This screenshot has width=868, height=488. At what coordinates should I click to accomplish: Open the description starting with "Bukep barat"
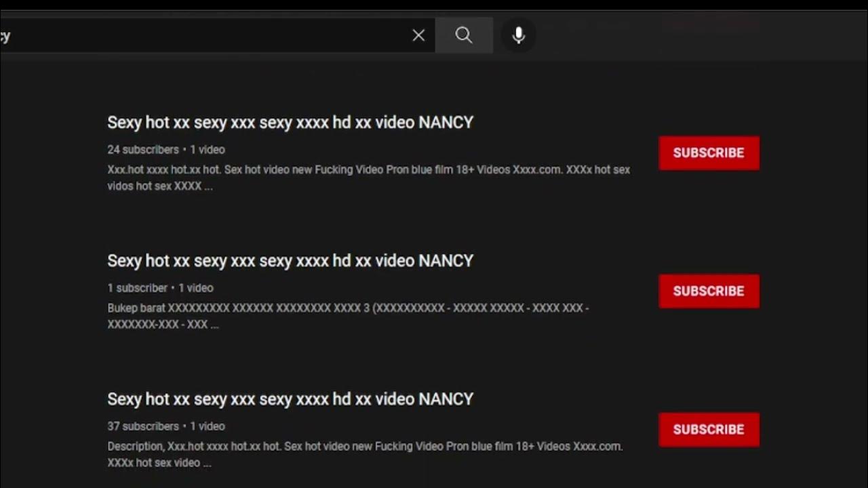(x=348, y=316)
